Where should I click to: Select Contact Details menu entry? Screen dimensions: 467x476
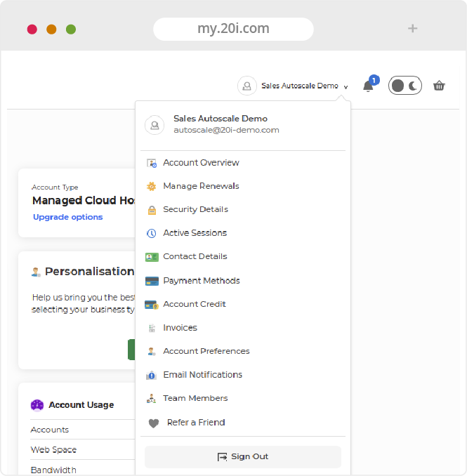(x=195, y=257)
